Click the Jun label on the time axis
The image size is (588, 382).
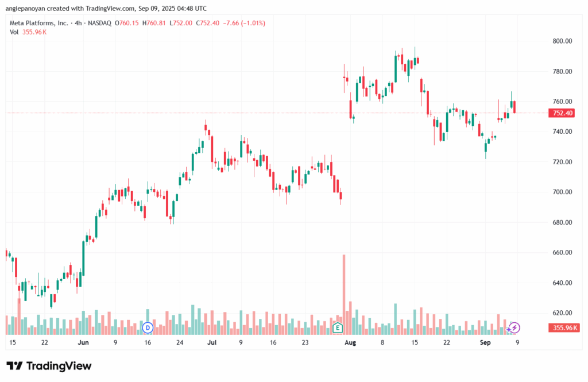[83, 342]
